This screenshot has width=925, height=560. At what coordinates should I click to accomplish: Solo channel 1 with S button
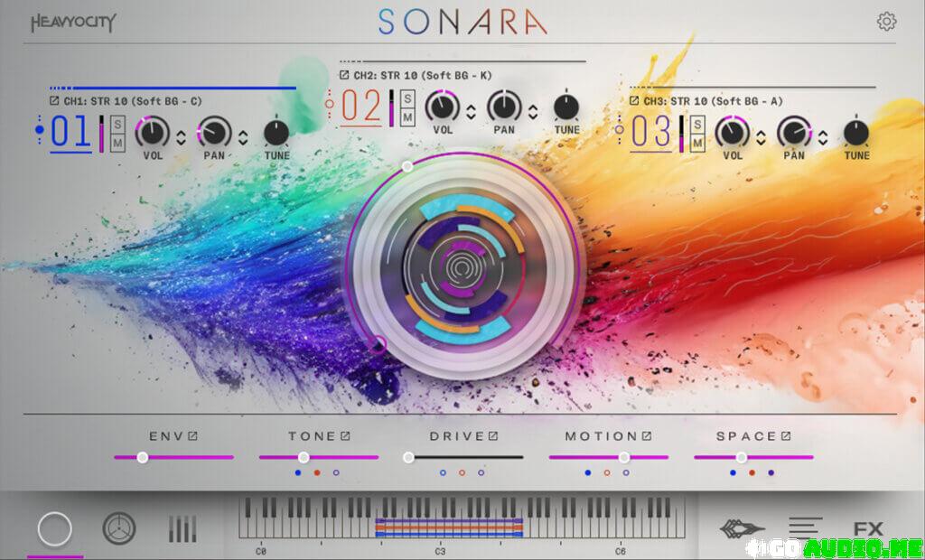coord(117,125)
